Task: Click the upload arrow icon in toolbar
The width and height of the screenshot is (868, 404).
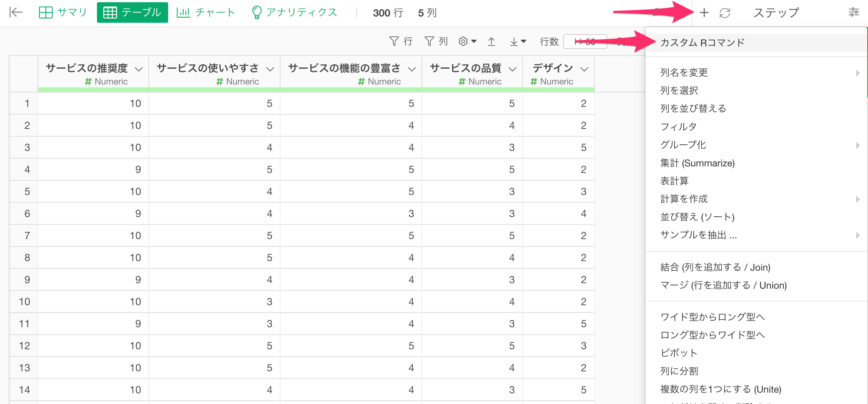Action: [x=491, y=42]
